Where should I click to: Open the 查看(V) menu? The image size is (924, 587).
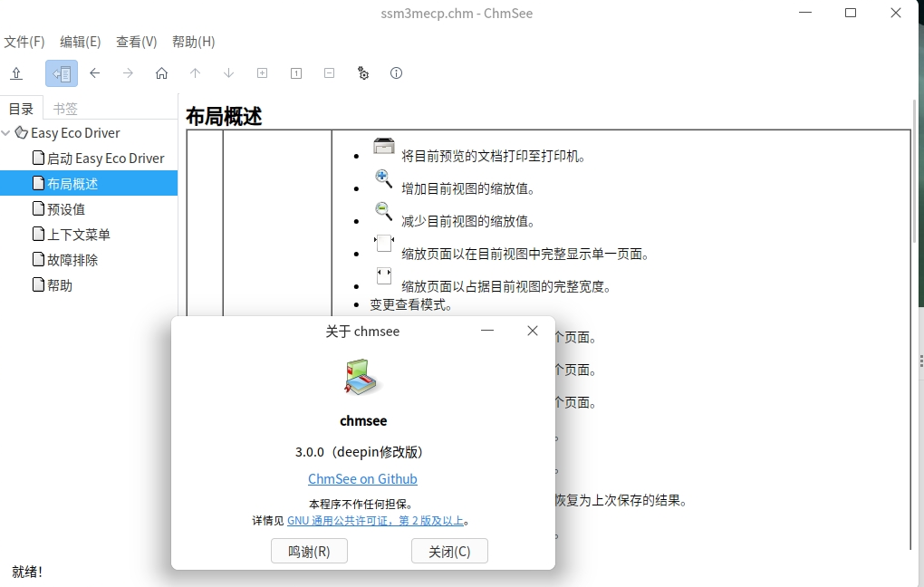[136, 42]
